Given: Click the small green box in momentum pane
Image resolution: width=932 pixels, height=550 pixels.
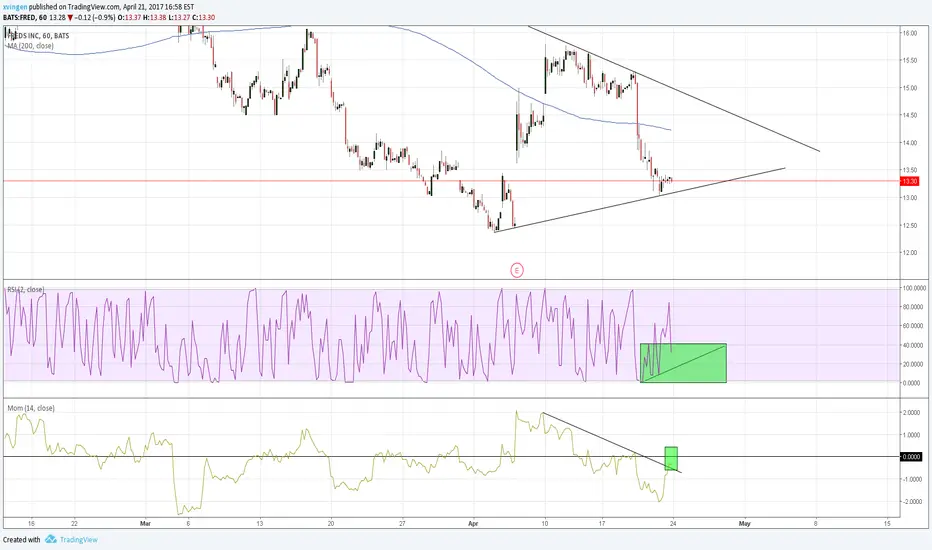Looking at the screenshot, I should tap(671, 458).
